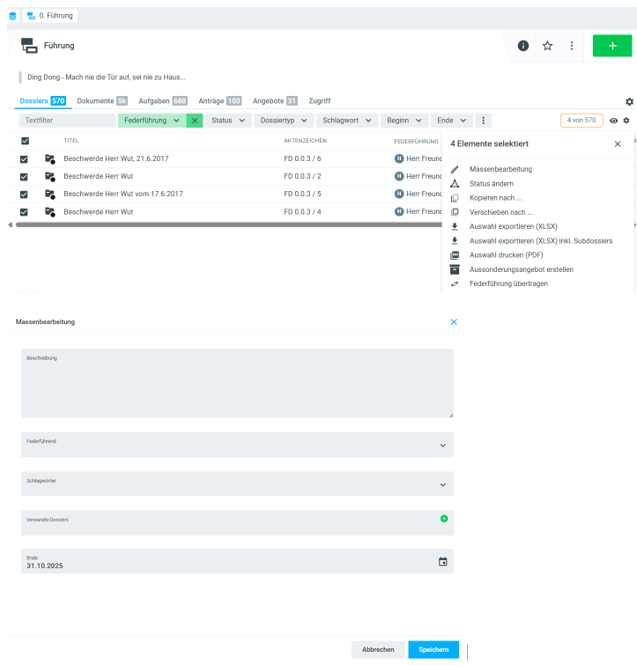Screen dimensions: 637x665
Task: Toggle column visibility eye icon
Action: tap(614, 121)
